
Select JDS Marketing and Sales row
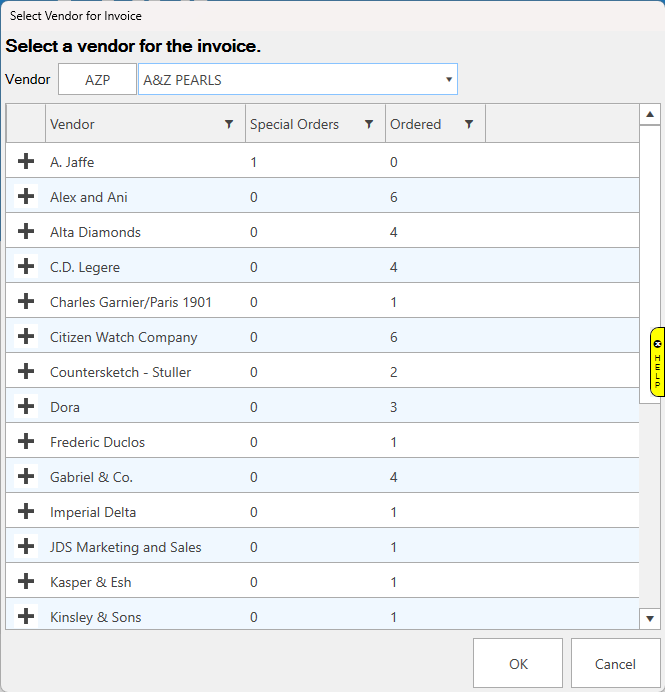click(x=125, y=547)
